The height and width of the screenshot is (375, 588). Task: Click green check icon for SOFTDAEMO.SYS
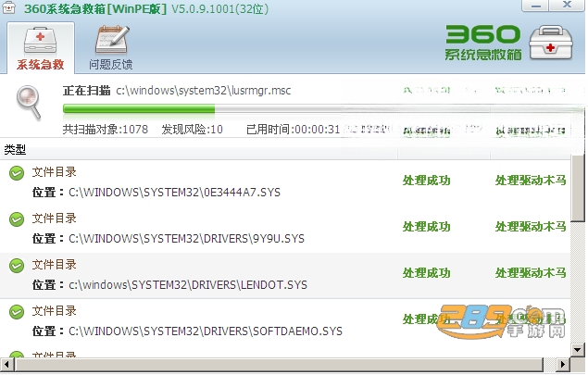point(17,312)
